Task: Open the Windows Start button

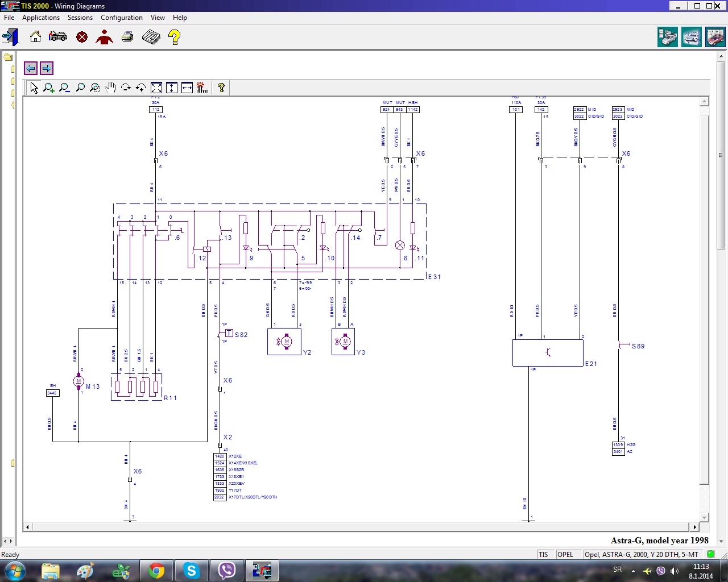Action: [14, 571]
